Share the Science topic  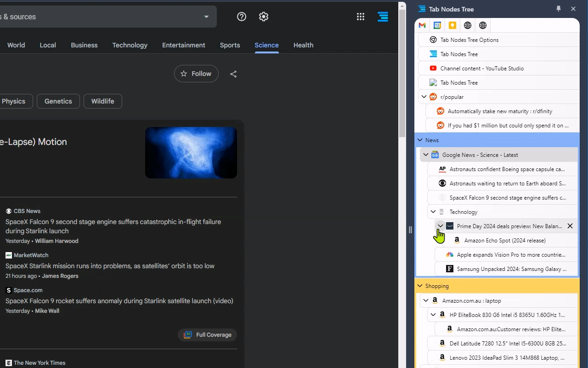pyautogui.click(x=233, y=74)
